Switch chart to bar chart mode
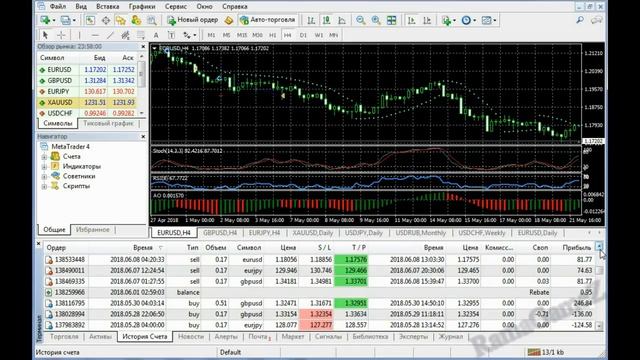Screen dimensions: 640x360 [311, 20]
